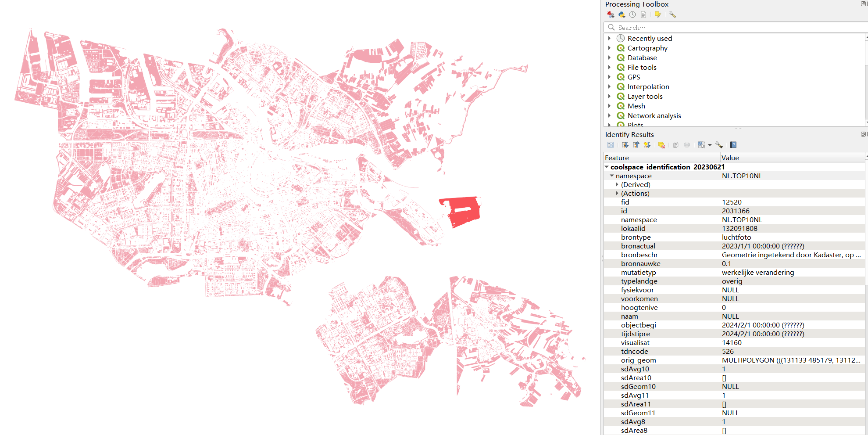The width and height of the screenshot is (868, 435).
Task: Open Processing Toolbox options wrench
Action: coord(672,14)
